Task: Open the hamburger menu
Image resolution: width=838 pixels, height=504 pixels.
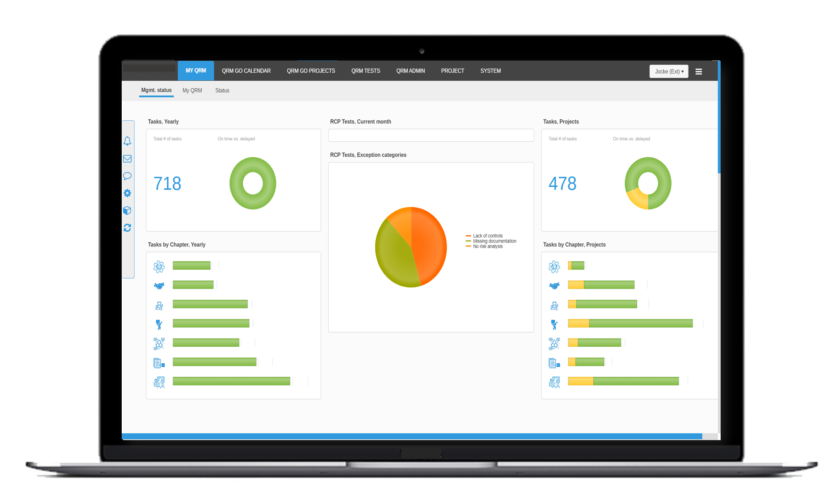Action: click(698, 71)
